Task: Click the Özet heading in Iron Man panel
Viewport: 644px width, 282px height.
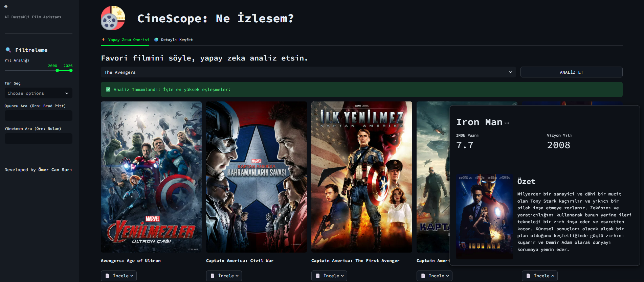Action: [x=526, y=182]
